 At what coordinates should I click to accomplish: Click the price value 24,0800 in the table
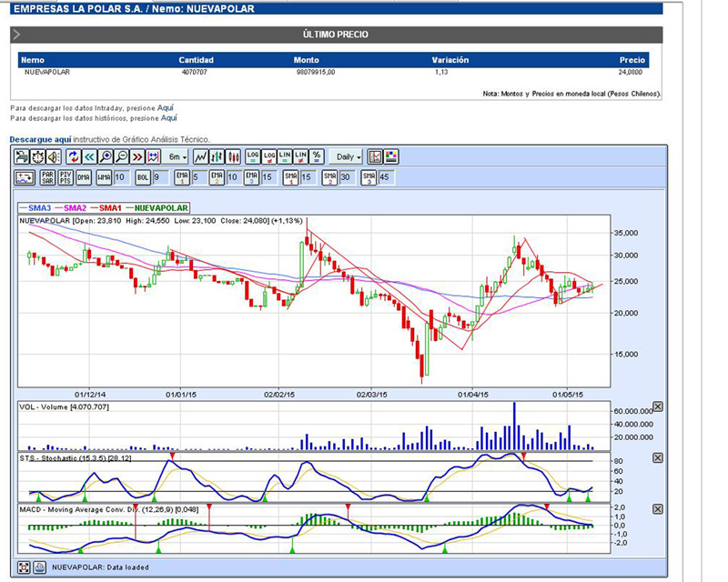630,73
